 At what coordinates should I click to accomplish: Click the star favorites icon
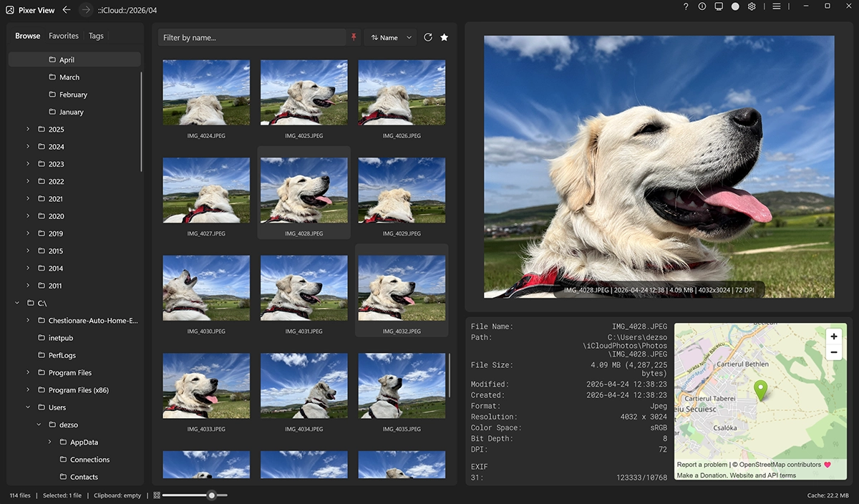coord(445,37)
